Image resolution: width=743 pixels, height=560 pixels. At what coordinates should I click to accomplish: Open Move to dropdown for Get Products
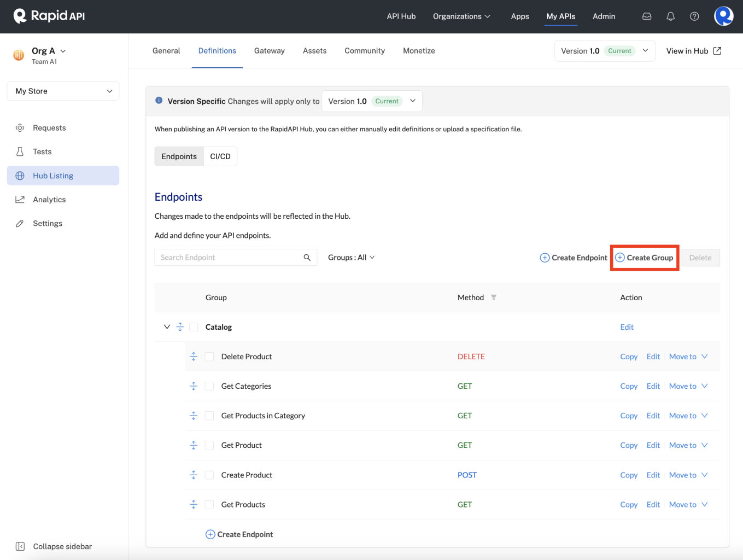pyautogui.click(x=688, y=504)
